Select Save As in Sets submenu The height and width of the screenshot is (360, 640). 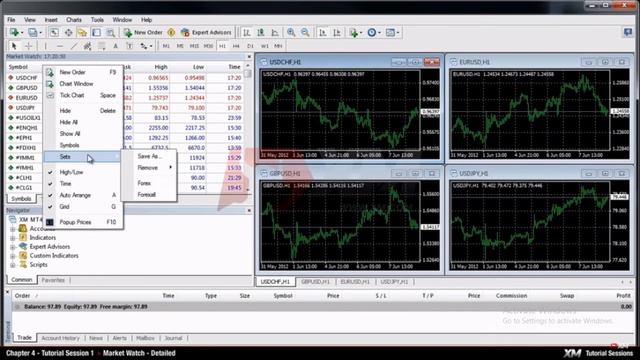click(149, 156)
